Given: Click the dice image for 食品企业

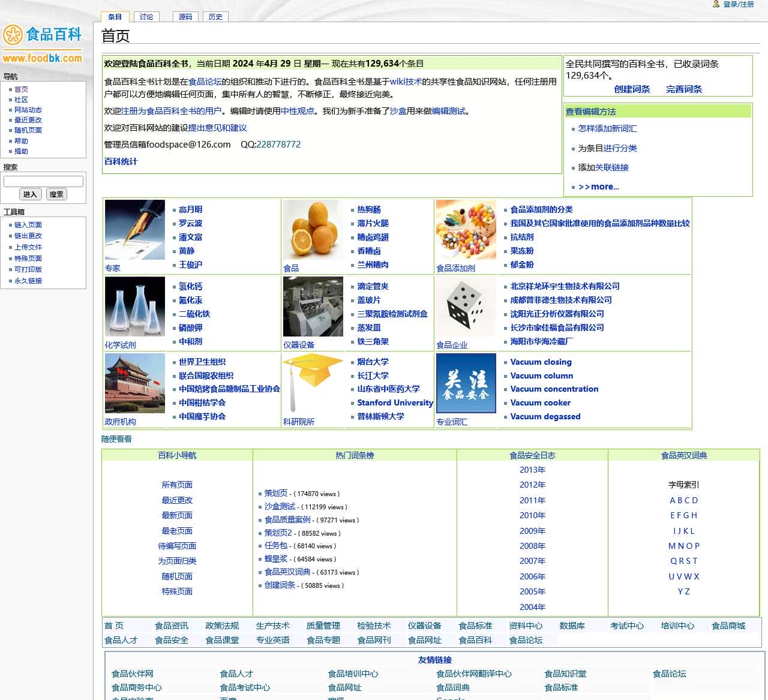Looking at the screenshot, I should 466,306.
